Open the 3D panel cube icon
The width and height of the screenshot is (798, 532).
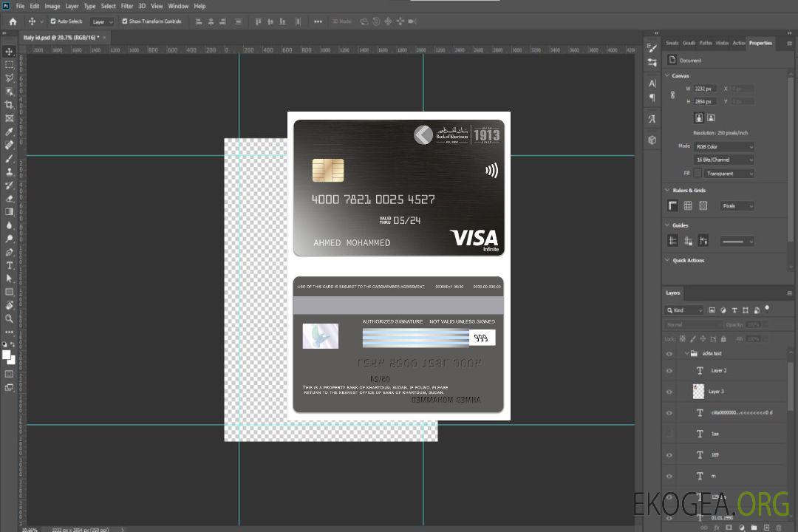click(652, 140)
